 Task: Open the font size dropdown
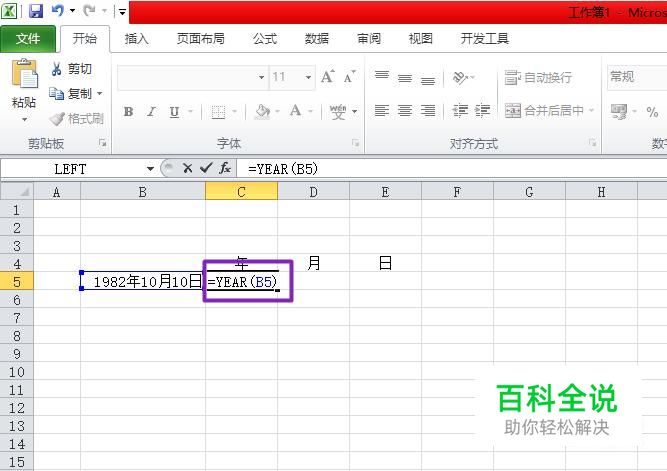point(308,77)
